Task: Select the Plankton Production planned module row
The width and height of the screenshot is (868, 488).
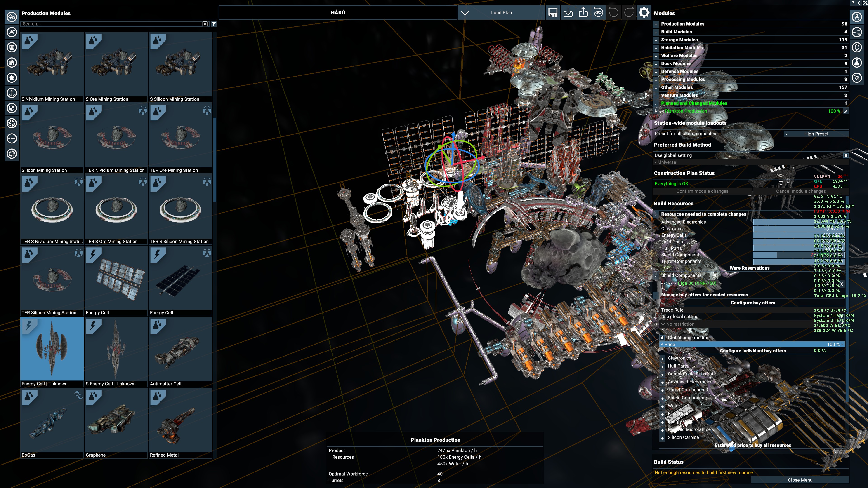Action: (x=751, y=111)
